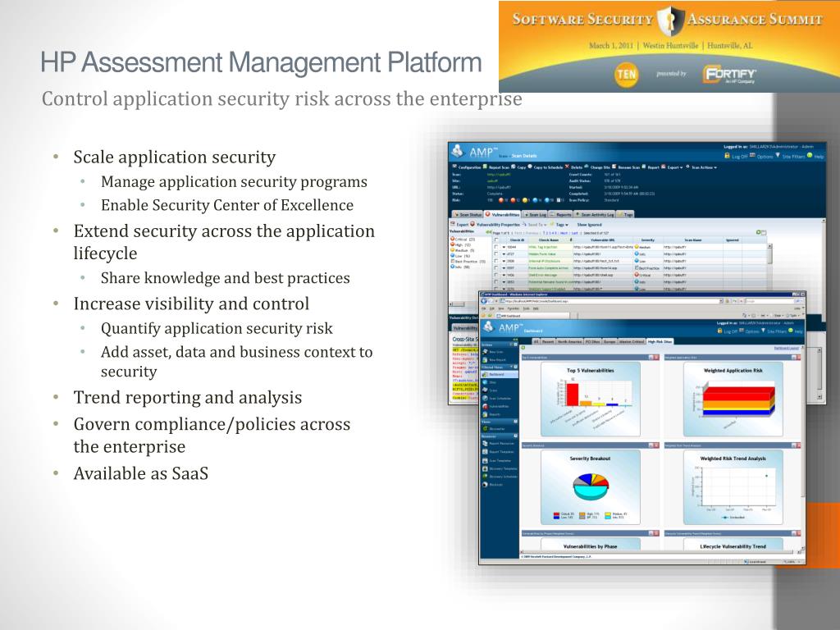Open Blackouts in Dashboard sidebar
The width and height of the screenshot is (840, 630).
pyautogui.click(x=493, y=484)
